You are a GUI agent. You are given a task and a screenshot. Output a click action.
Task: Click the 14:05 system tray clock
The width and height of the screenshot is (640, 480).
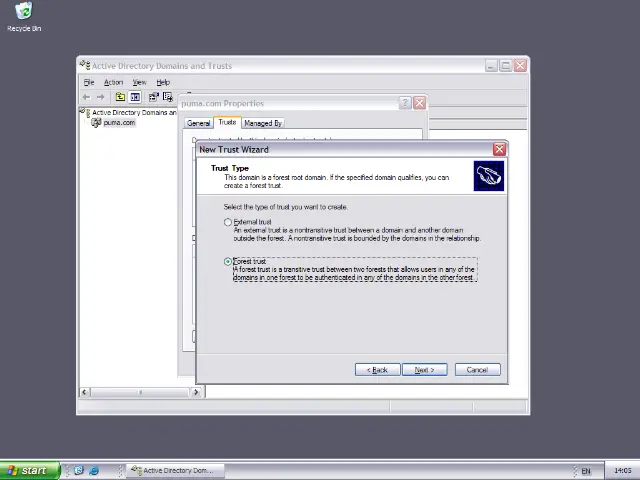pyautogui.click(x=622, y=471)
